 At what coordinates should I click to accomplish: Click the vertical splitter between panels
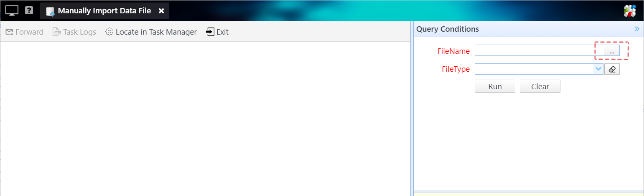tap(412, 108)
